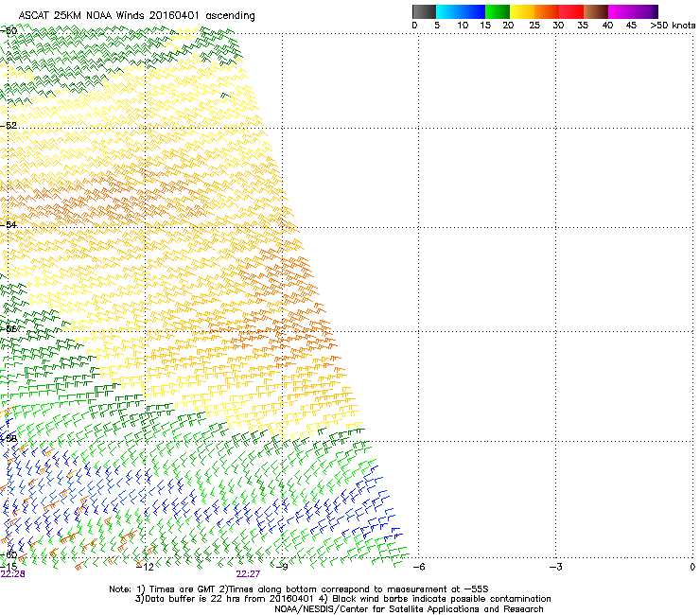Choose the orange 25-30 knots color bar segment
Viewport: 700px width, 615px height.
547,11
